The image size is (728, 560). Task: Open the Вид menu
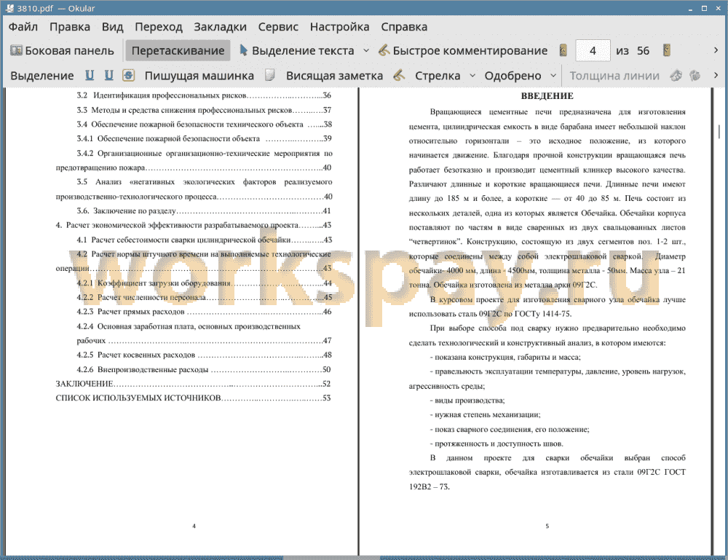click(x=112, y=27)
